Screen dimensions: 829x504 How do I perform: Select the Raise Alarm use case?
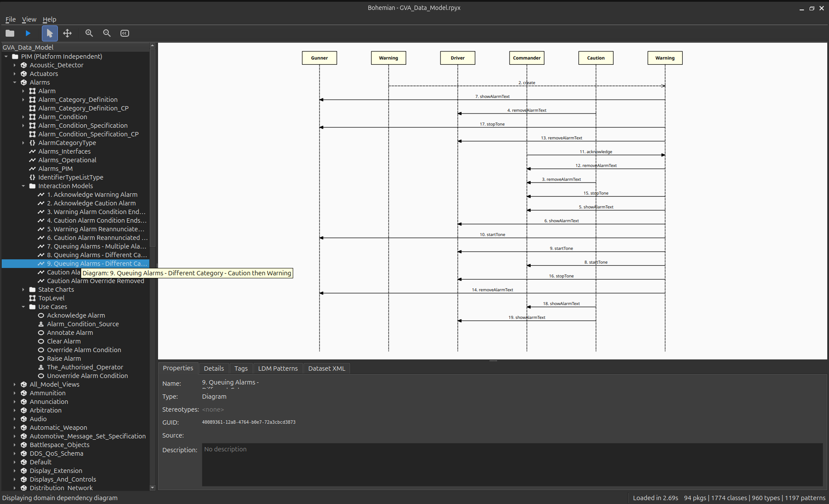(64, 359)
